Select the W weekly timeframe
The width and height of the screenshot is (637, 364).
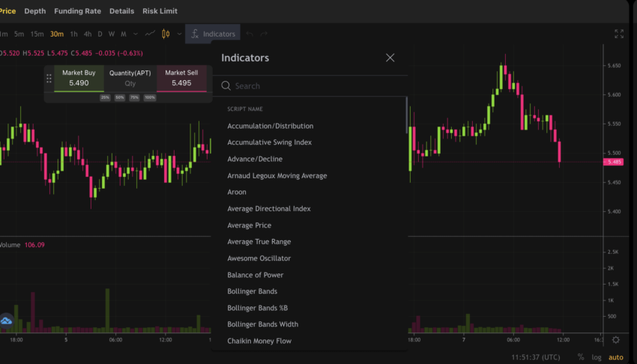tap(112, 34)
